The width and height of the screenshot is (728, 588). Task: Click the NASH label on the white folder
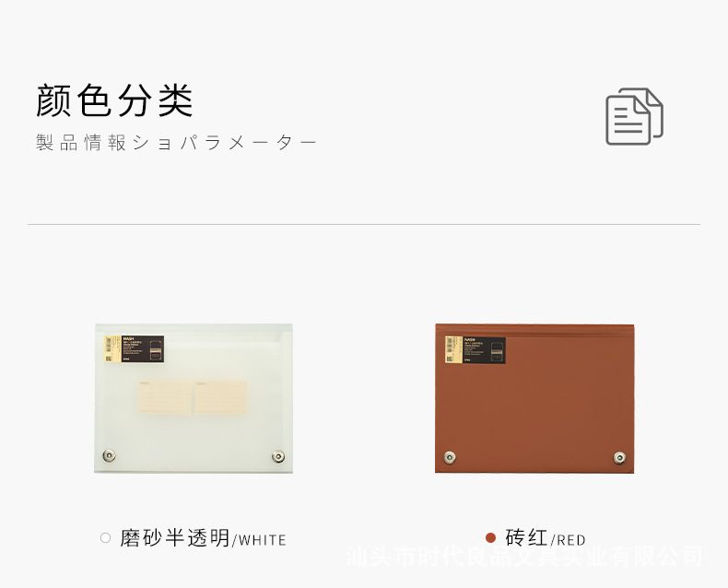135,348
